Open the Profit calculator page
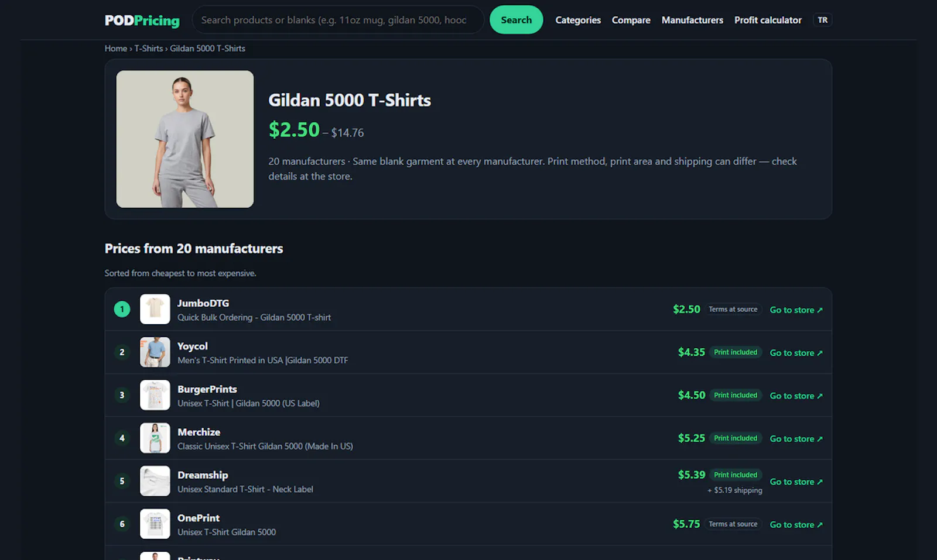The height and width of the screenshot is (560, 937). point(768,20)
